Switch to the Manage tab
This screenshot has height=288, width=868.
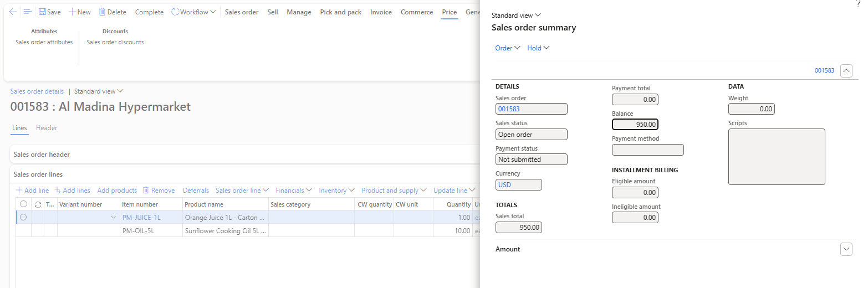299,12
